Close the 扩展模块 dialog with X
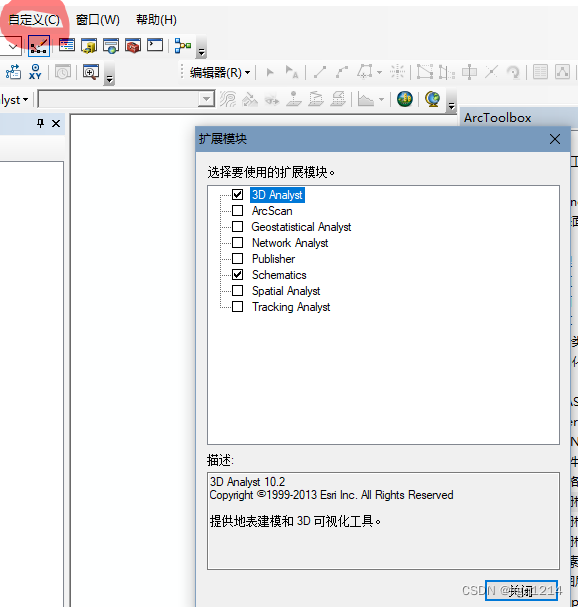The height and width of the screenshot is (607, 578). click(555, 139)
